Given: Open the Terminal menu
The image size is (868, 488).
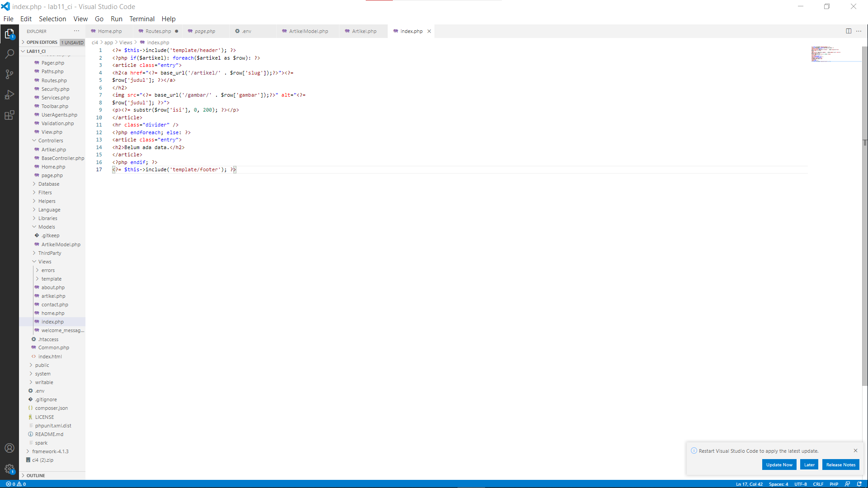Looking at the screenshot, I should (142, 19).
